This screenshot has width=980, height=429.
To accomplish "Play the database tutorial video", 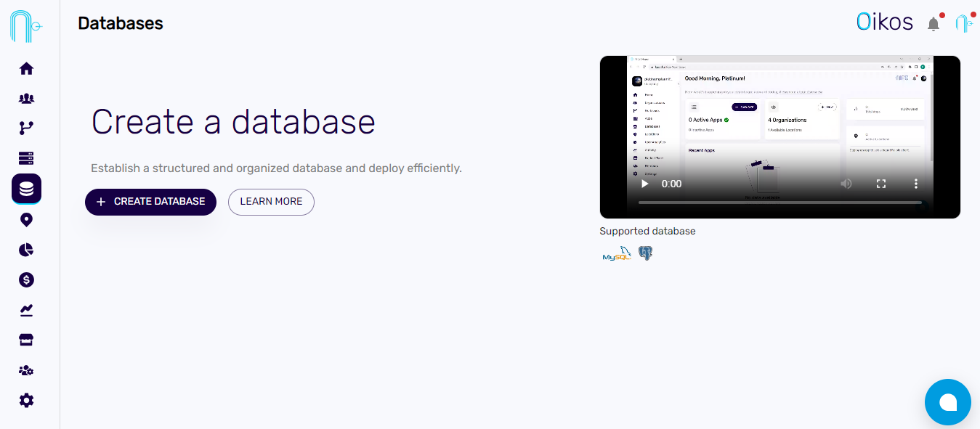I will click(644, 184).
